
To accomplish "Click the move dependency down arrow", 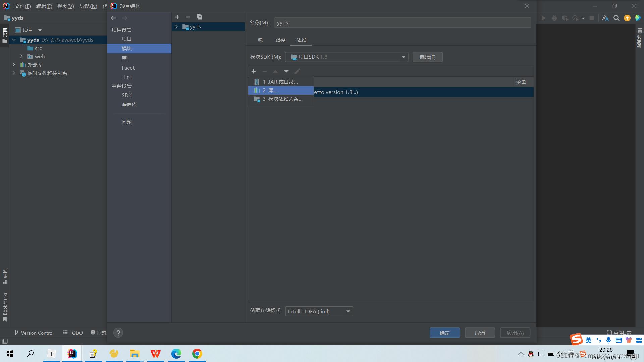I will click(286, 71).
